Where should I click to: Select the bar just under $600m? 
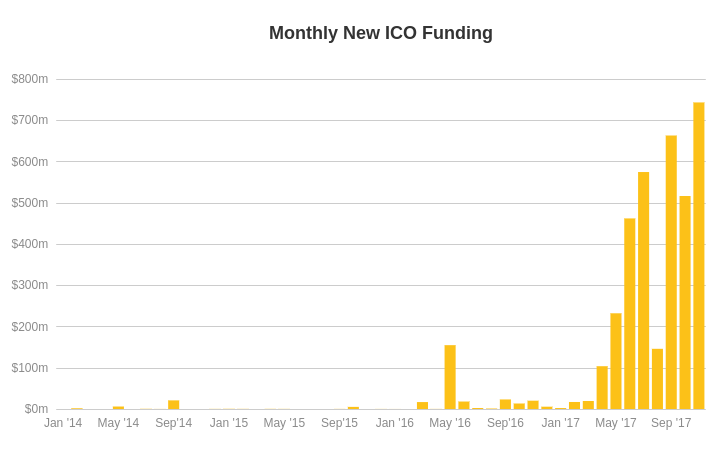coord(644,291)
